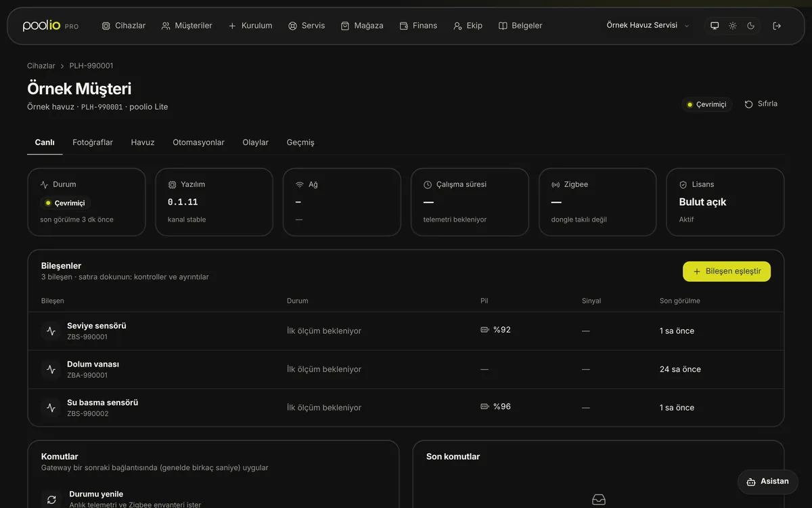Click the Bileşen eşleştir button
Screen dimensions: 812x508
coord(727,272)
